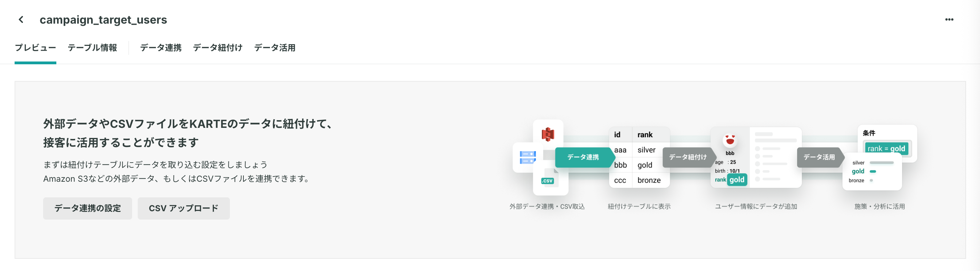Switch to the データ活用 tab
This screenshot has width=980, height=271.
pyautogui.click(x=275, y=48)
